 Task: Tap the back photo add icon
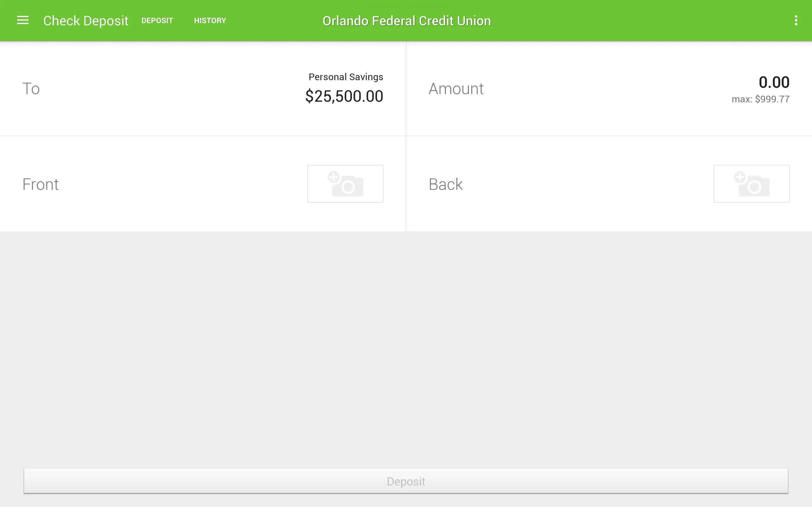(x=752, y=183)
